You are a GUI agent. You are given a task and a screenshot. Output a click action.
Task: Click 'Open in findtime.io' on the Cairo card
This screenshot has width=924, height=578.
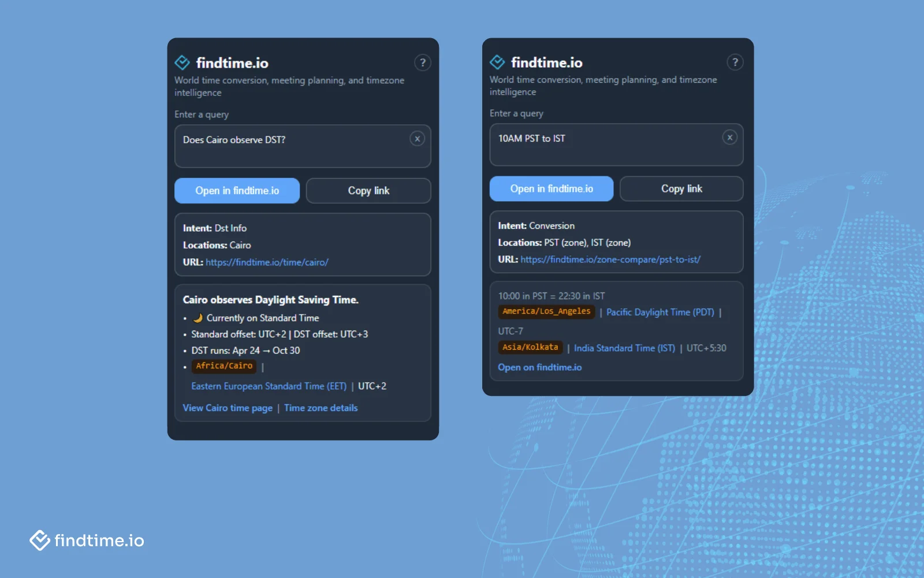coord(237,190)
